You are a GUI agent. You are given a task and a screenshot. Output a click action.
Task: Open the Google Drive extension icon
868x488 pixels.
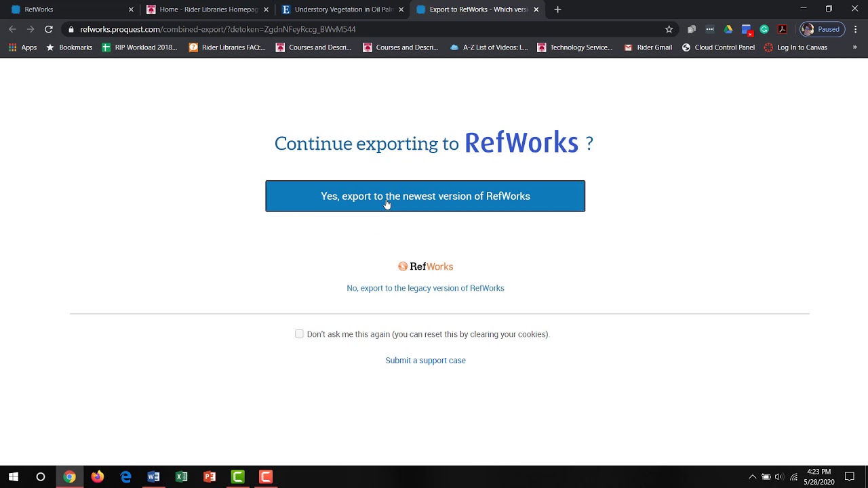[728, 29]
